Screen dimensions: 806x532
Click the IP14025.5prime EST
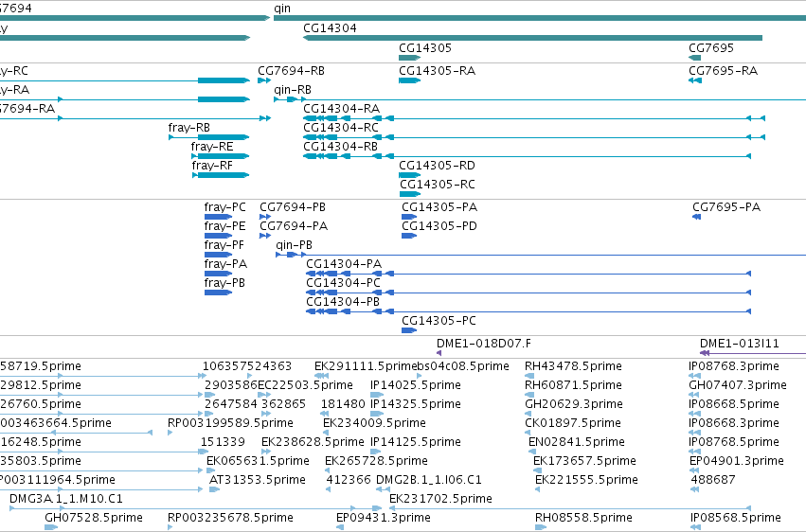(377, 395)
